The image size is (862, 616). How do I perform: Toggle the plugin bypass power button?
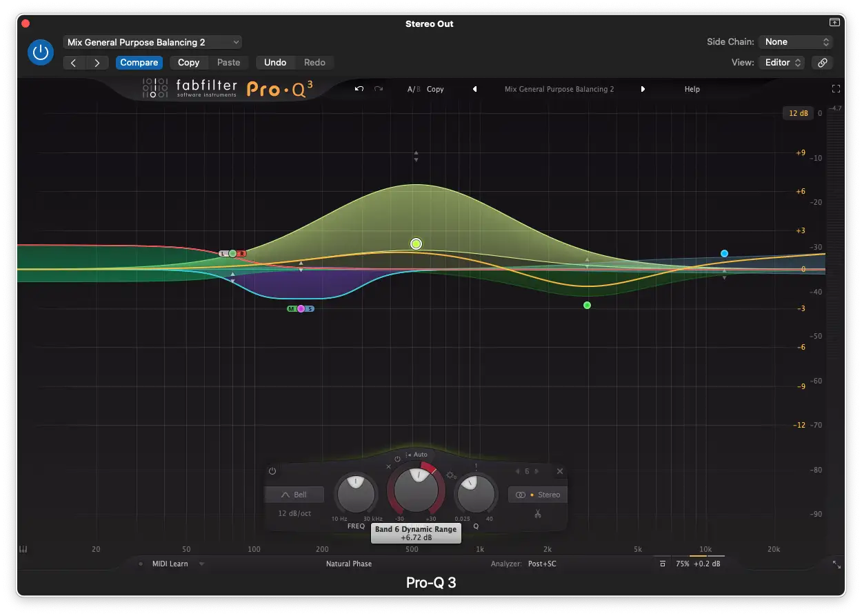click(x=41, y=52)
